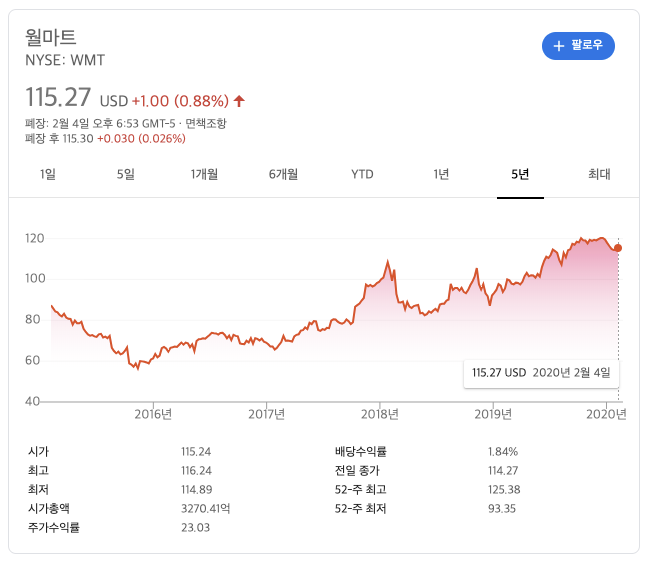Click the blue 팔로우 follow button
Screen dimensions: 648x563
tap(578, 45)
